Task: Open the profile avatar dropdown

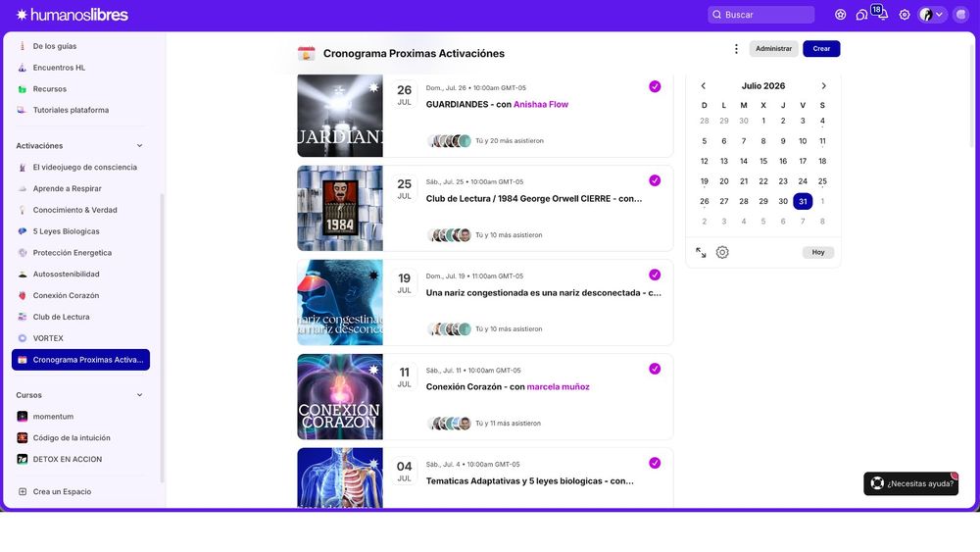Action: click(x=931, y=15)
